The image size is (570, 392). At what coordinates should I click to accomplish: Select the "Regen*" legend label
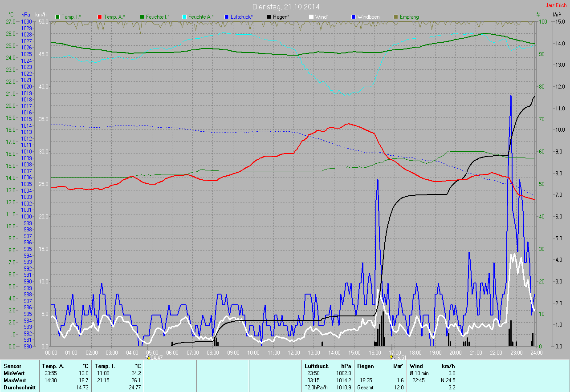coord(281,17)
